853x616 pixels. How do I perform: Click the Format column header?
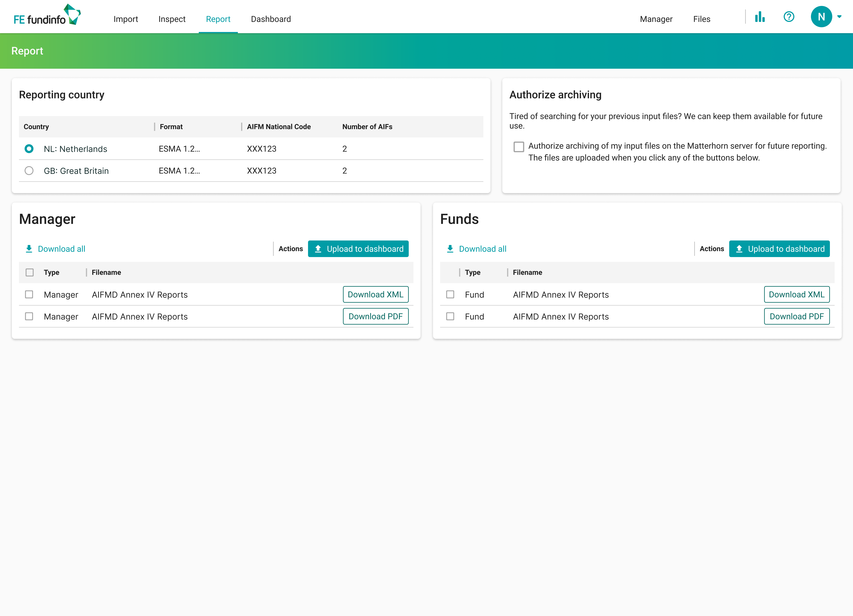point(171,127)
